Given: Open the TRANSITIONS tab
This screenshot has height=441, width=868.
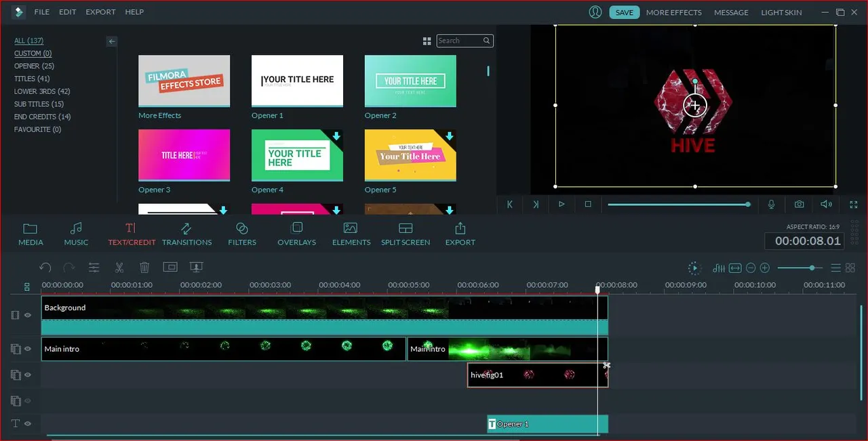Looking at the screenshot, I should click(186, 234).
